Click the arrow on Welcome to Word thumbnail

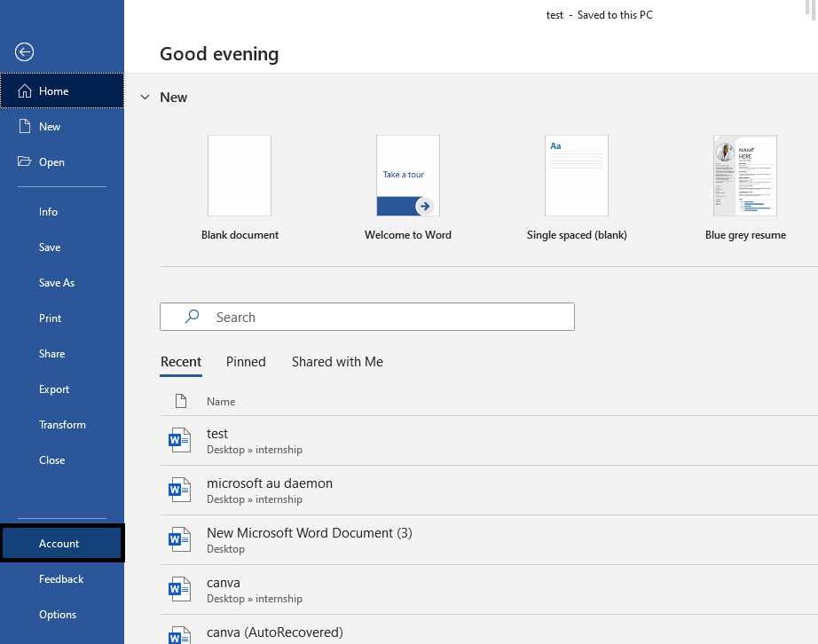point(425,206)
